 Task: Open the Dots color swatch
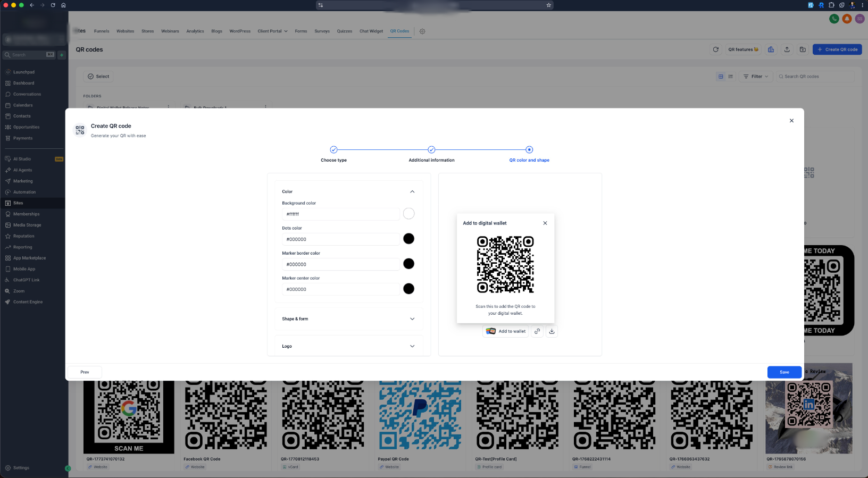[x=408, y=239]
